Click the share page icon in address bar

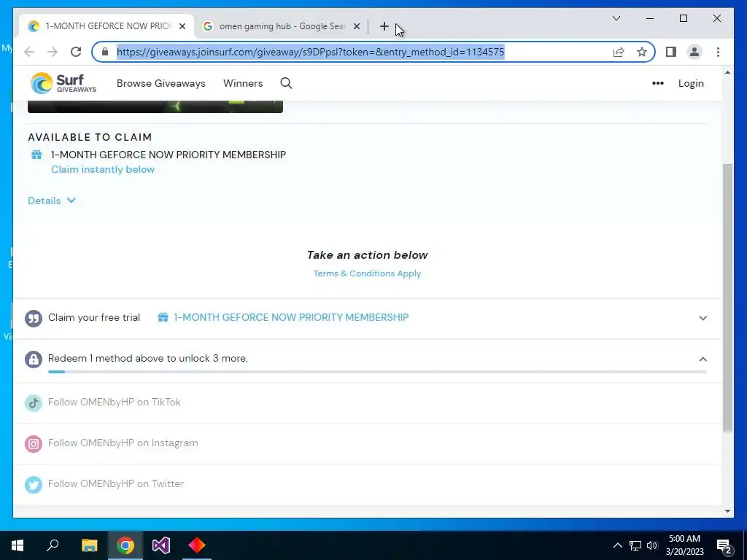click(x=619, y=52)
